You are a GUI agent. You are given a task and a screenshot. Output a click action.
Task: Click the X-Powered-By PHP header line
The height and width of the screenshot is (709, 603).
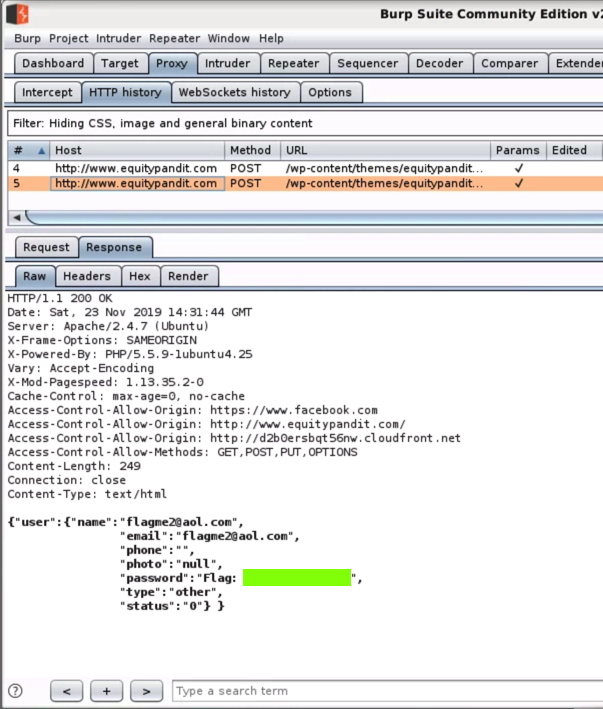pyautogui.click(x=130, y=354)
